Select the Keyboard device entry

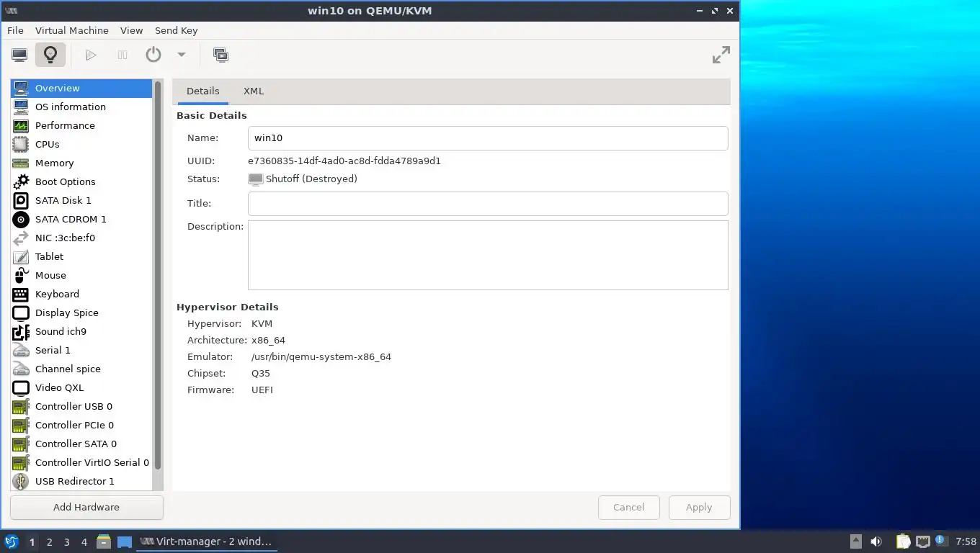tap(81, 294)
